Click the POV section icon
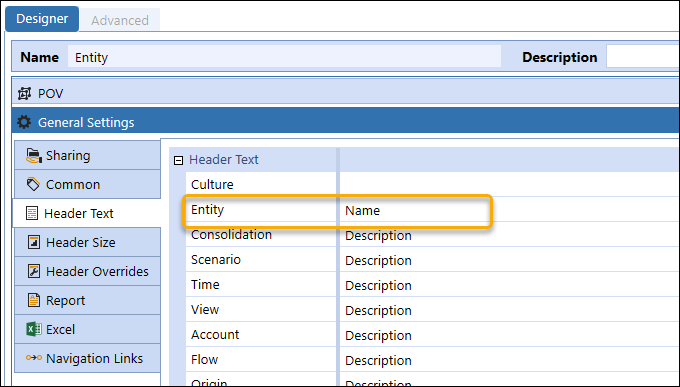Image resolution: width=680 pixels, height=387 pixels. pyautogui.click(x=24, y=93)
